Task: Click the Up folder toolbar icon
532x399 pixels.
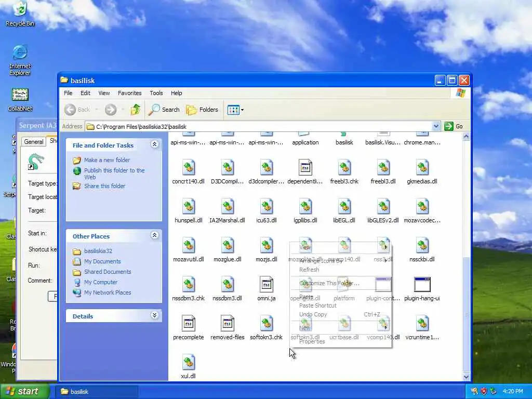Action: click(x=136, y=110)
